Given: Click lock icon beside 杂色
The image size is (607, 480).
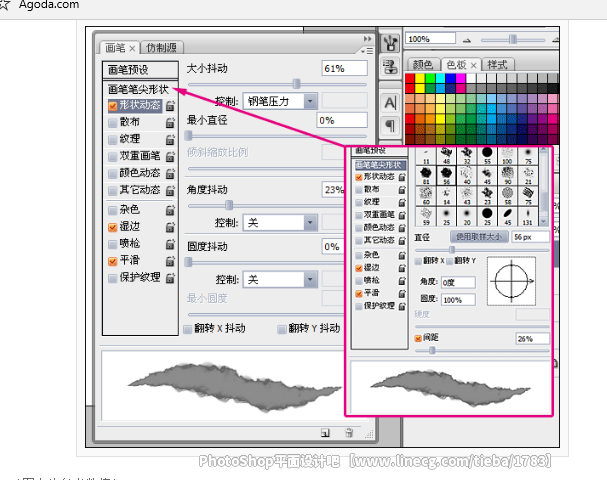Looking at the screenshot, I should tap(170, 210).
